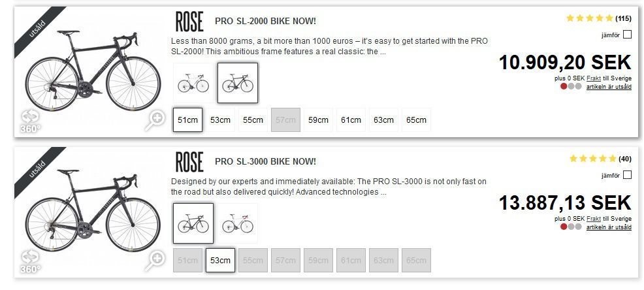Viewport: 644px width, 290px height.
Task: Check jämför box for PRO SL-3000
Action: 627,175
